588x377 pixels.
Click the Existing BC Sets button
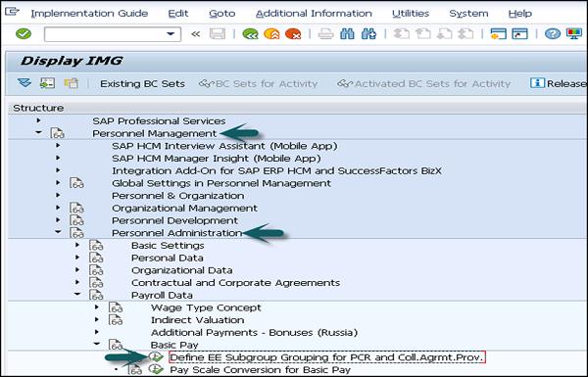coord(142,83)
